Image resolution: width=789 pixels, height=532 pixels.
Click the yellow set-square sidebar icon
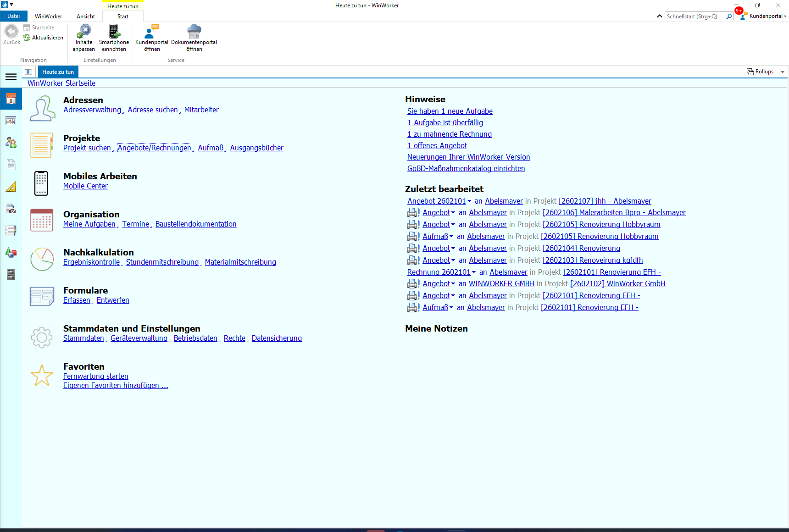pyautogui.click(x=11, y=187)
